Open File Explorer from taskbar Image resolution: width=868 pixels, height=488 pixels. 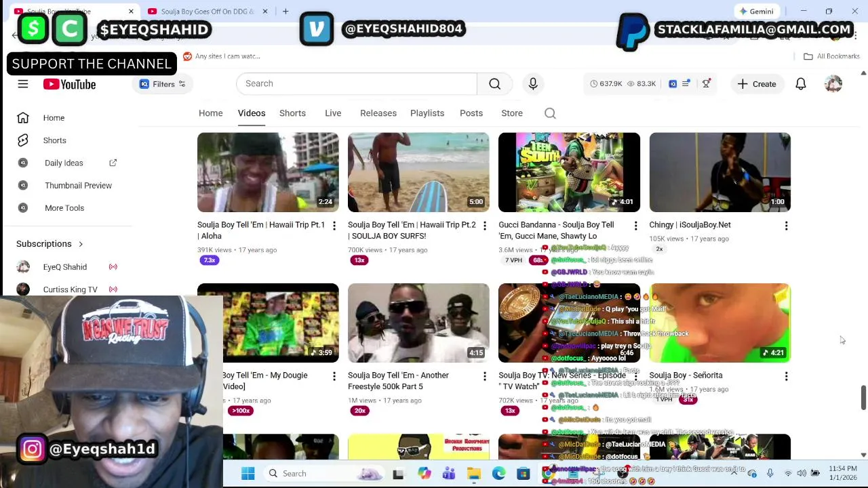click(x=474, y=474)
